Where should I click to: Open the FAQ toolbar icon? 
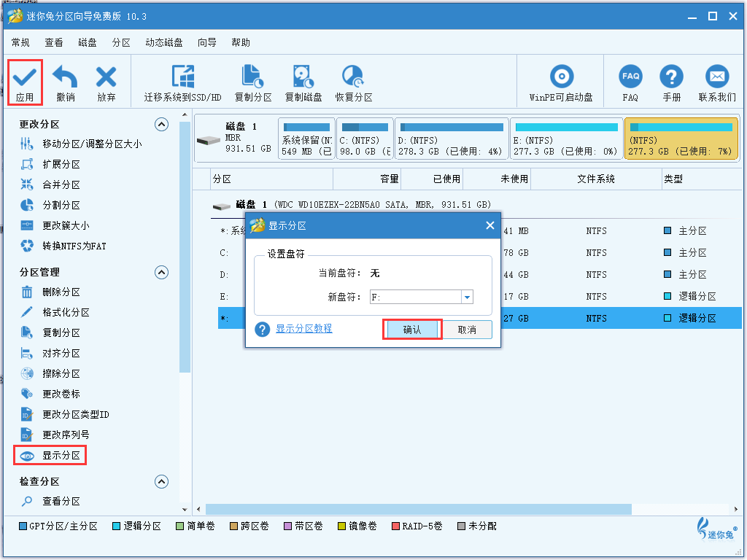(630, 77)
